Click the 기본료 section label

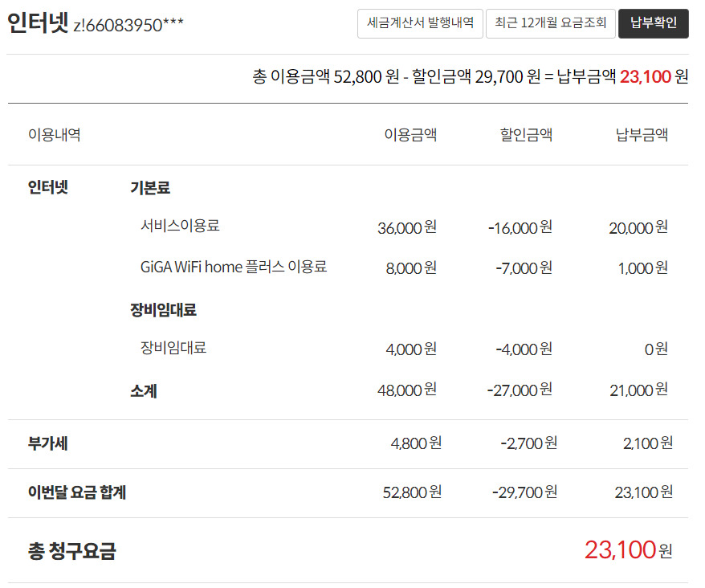coord(150,188)
